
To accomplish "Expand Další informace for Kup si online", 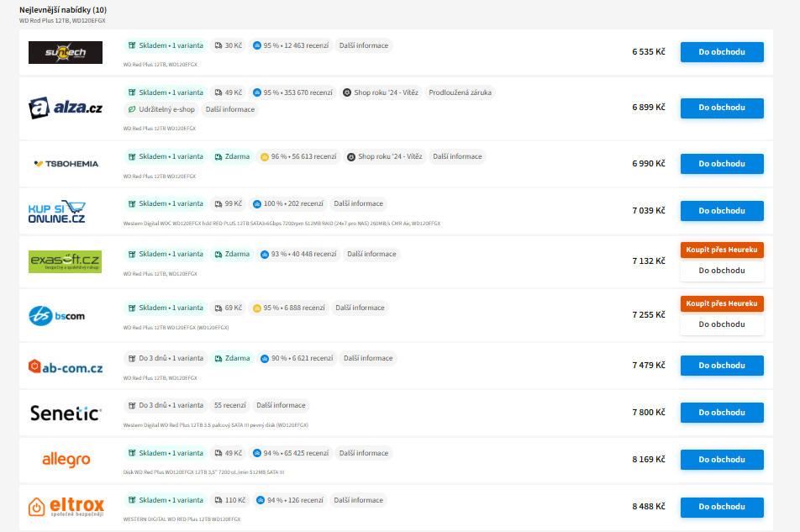I will click(x=358, y=203).
